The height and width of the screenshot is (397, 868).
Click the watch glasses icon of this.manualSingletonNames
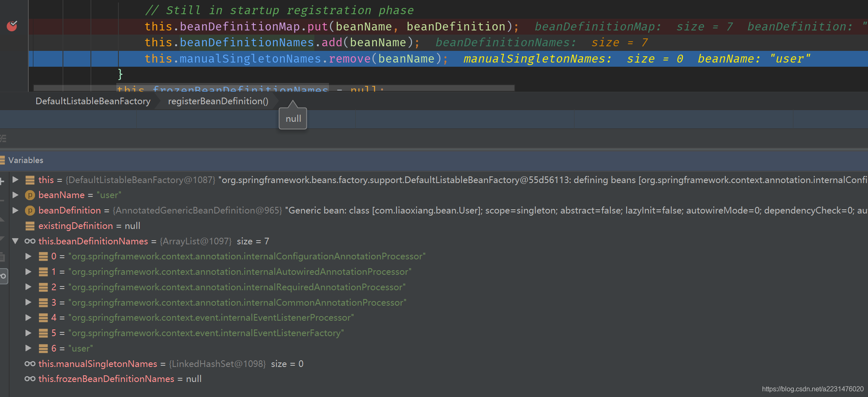click(x=30, y=364)
